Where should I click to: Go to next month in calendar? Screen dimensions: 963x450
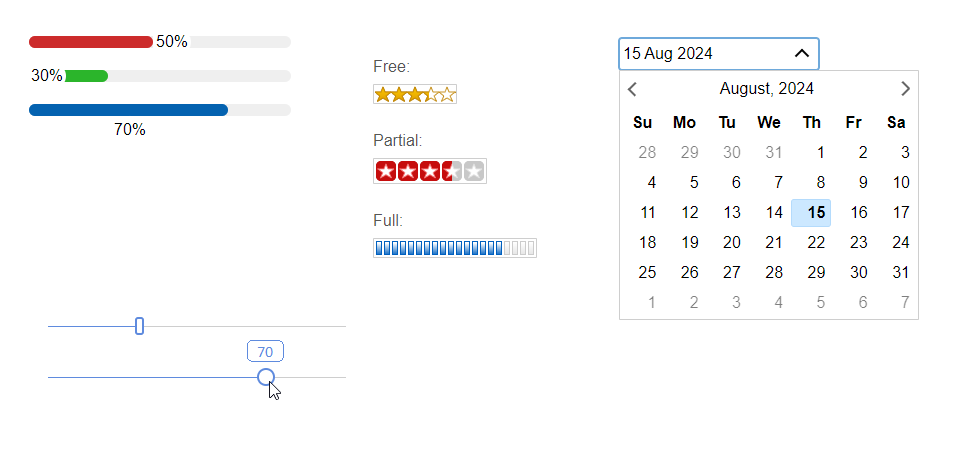pyautogui.click(x=905, y=89)
